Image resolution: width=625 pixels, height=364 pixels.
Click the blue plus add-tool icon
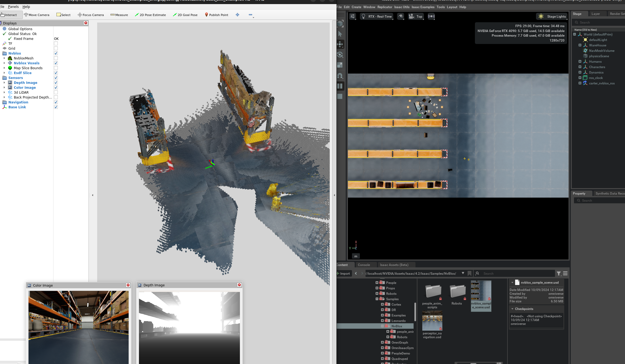(x=237, y=15)
